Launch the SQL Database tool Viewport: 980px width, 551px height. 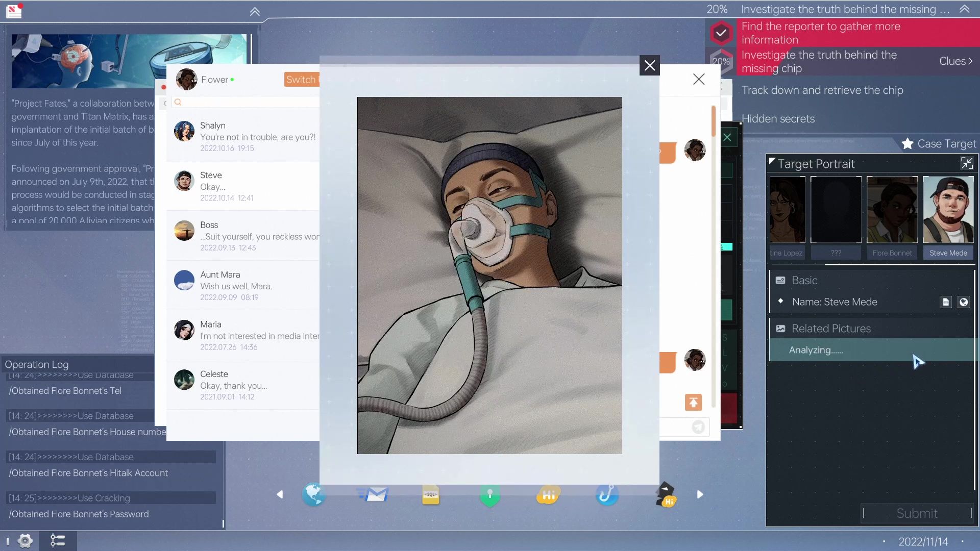pos(431,494)
